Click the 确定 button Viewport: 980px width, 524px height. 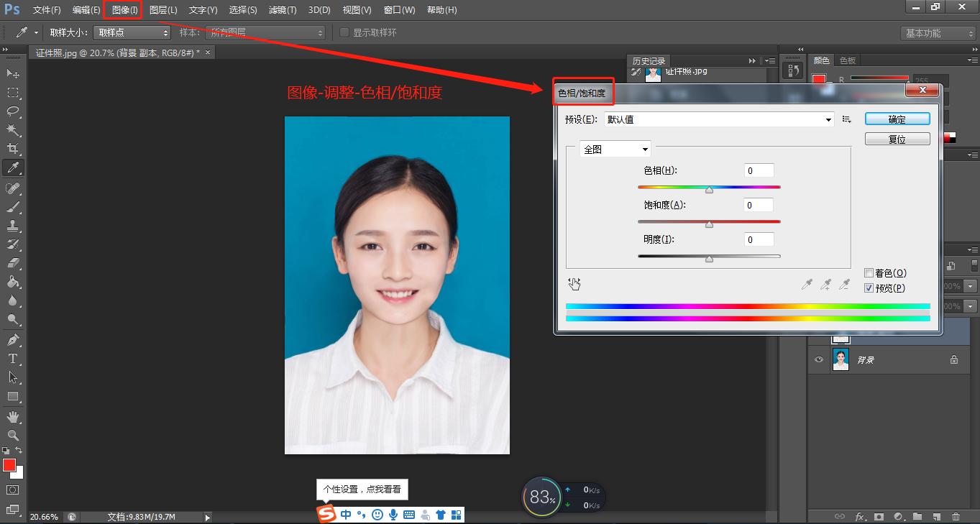click(897, 119)
